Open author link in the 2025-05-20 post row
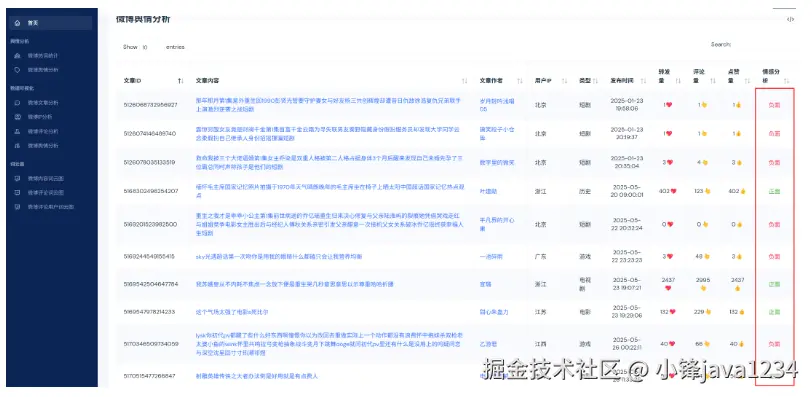Image resolution: width=812 pixels, height=397 pixels. (x=488, y=192)
